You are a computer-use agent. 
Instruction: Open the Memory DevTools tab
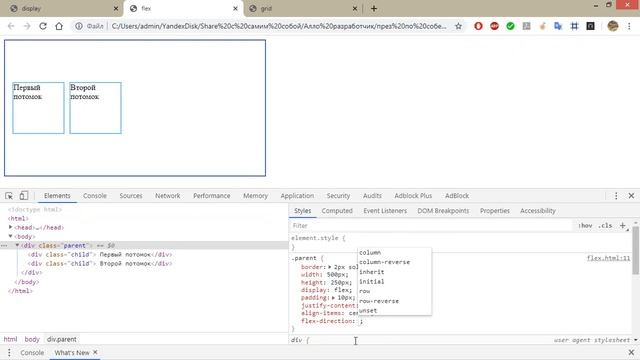click(256, 196)
